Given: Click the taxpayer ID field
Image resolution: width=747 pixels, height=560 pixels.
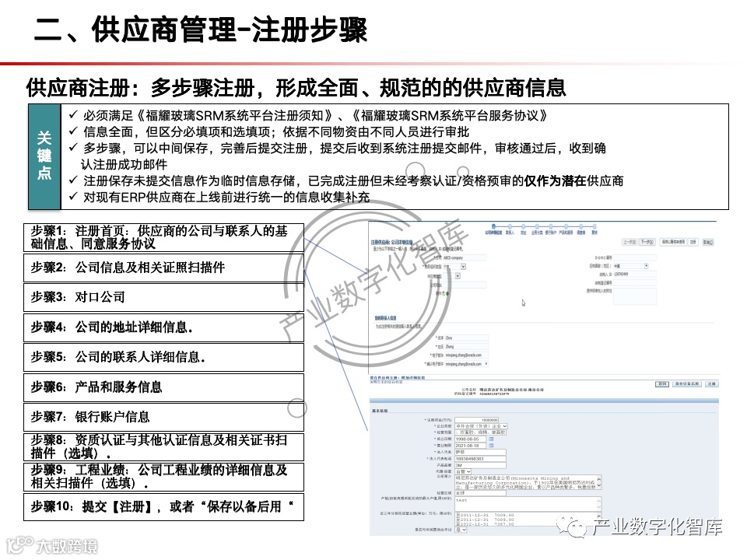Looking at the screenshot, I should pyautogui.click(x=635, y=274).
